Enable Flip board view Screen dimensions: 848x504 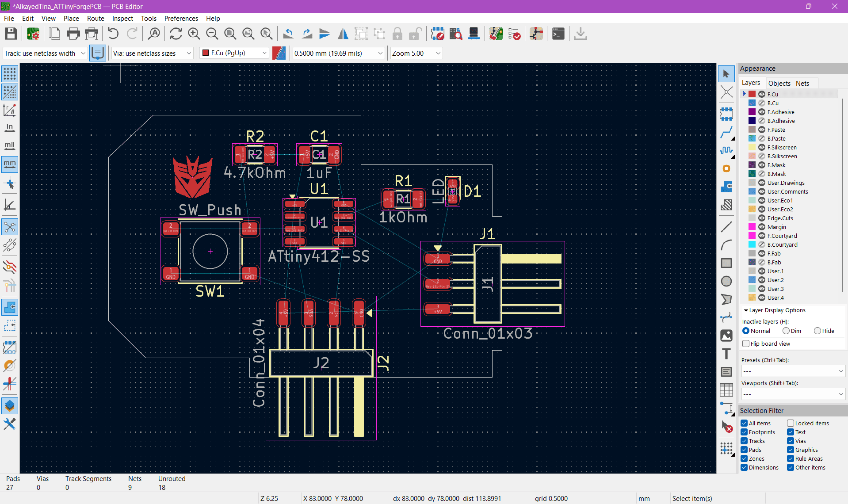click(x=746, y=344)
